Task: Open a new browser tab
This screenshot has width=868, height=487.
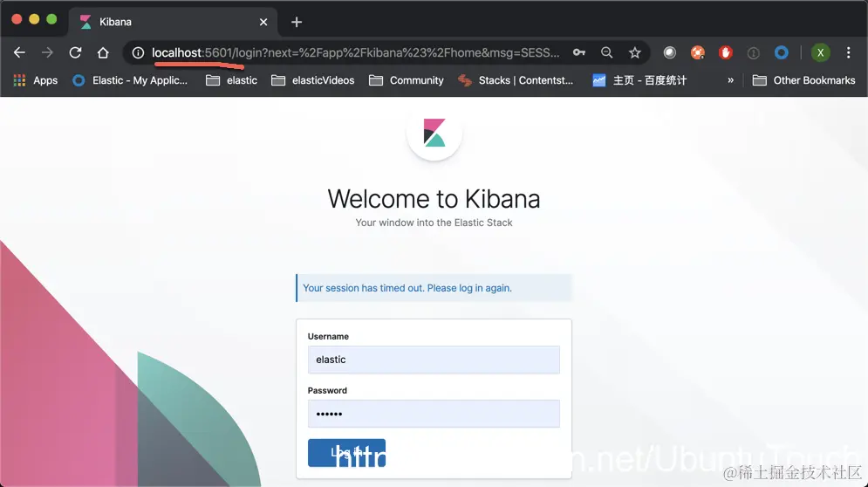Action: click(297, 22)
